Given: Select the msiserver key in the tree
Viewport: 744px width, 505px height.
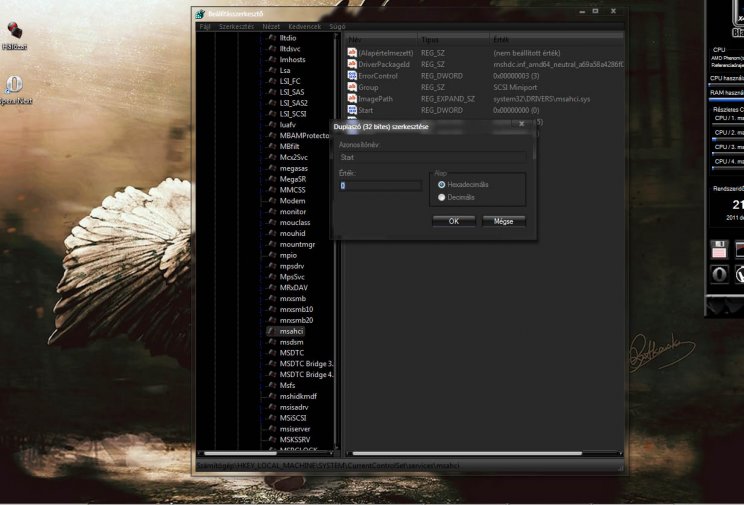Looking at the screenshot, I should 295,429.
